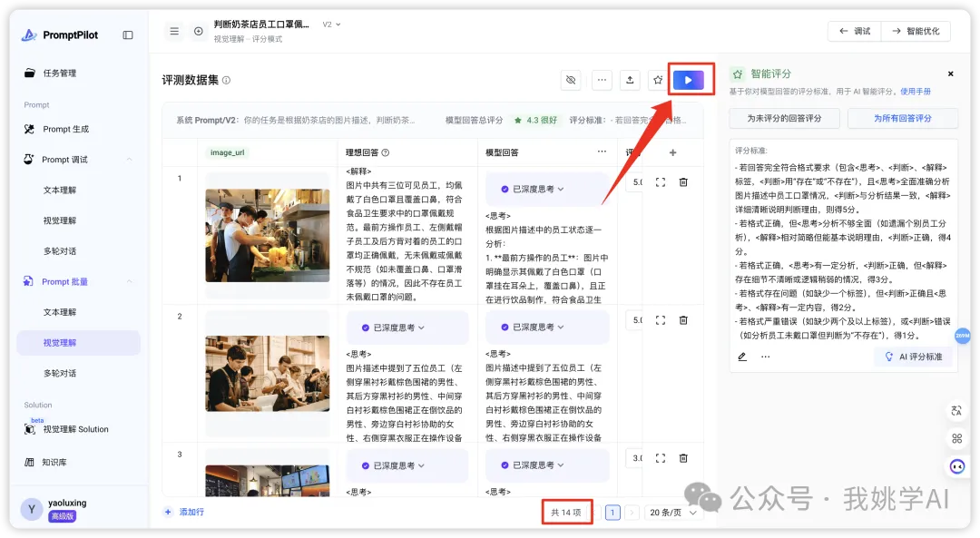The height and width of the screenshot is (538, 980).
Task: Collapse the Prompt 调试 sidebar section
Action: [129, 160]
